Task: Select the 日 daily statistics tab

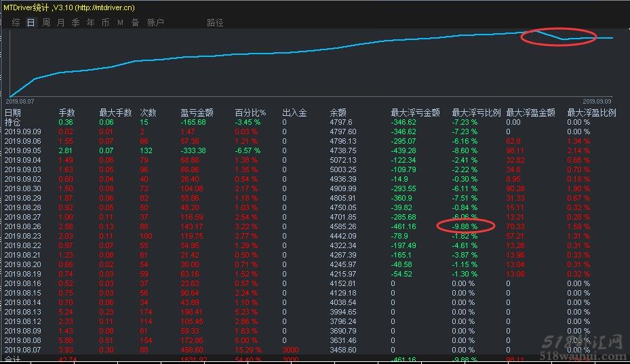Action: 31,22
